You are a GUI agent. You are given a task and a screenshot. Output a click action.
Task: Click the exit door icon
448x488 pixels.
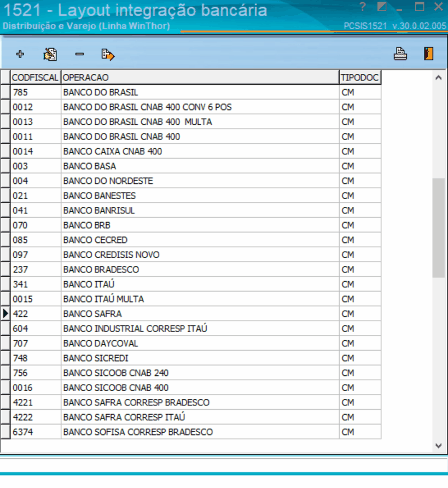[428, 54]
